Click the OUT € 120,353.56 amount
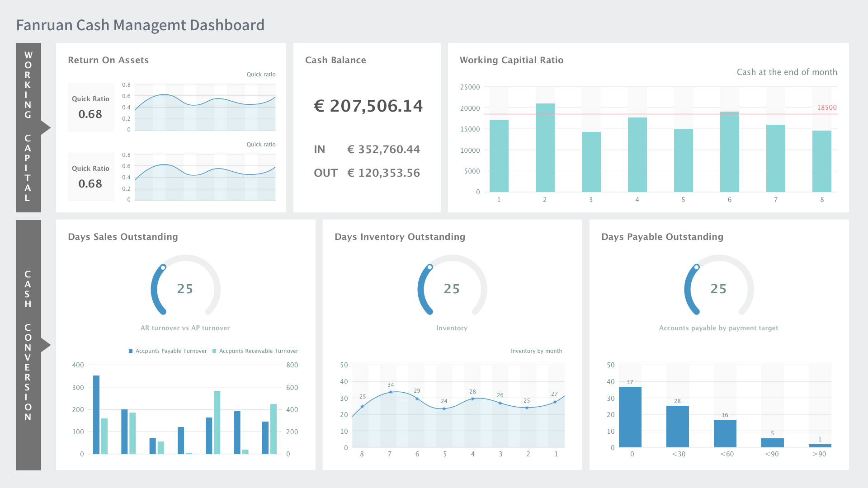The image size is (868, 488). tap(383, 173)
